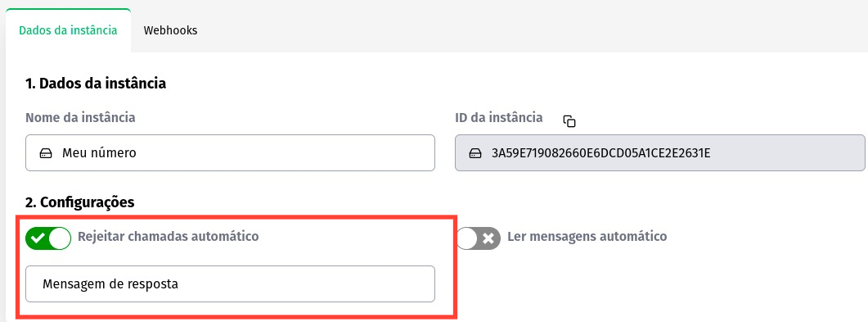Disable the Rejeitar chamadas automático switch
This screenshot has width=868, height=322.
(x=48, y=238)
